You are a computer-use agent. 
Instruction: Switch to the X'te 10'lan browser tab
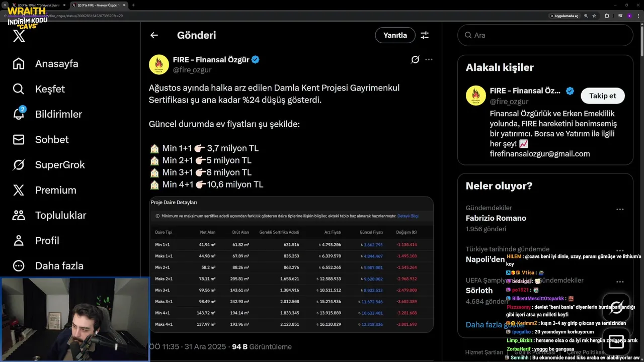tap(38, 5)
